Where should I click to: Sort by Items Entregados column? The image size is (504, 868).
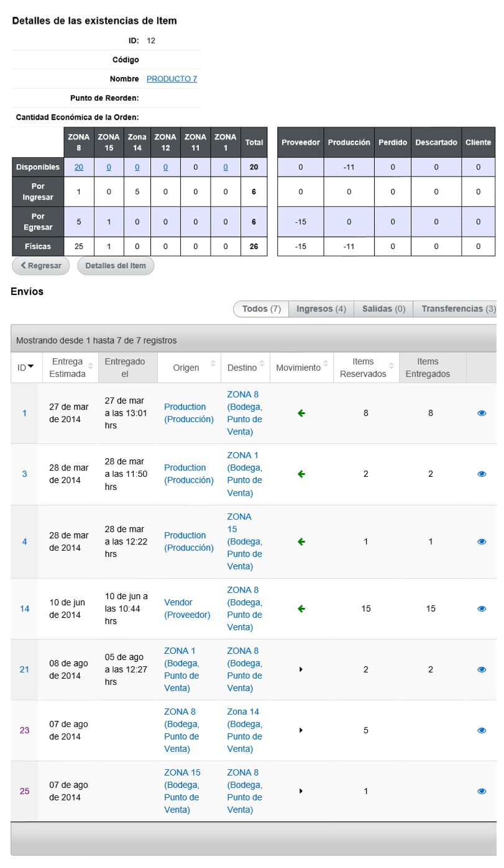click(433, 368)
